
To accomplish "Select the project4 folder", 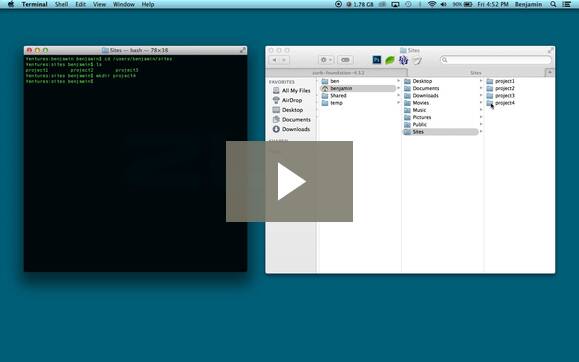I will pyautogui.click(x=501, y=103).
